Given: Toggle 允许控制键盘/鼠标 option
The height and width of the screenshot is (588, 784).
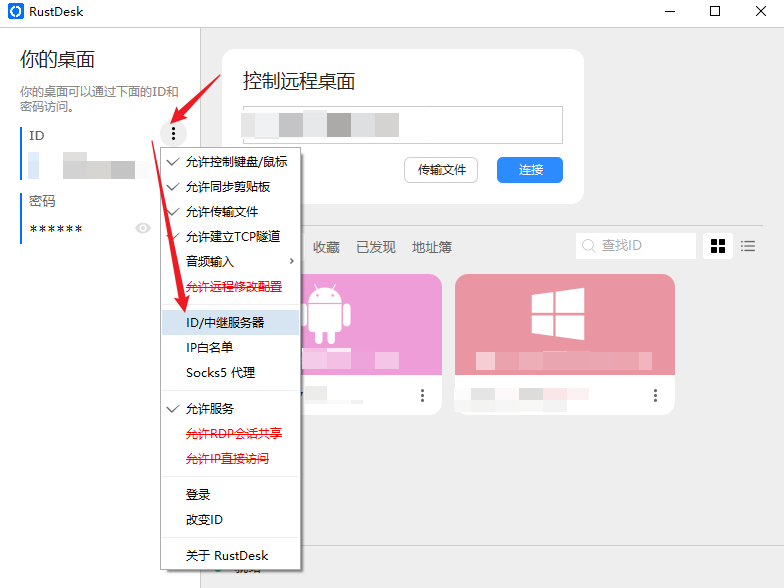Looking at the screenshot, I should pos(230,162).
